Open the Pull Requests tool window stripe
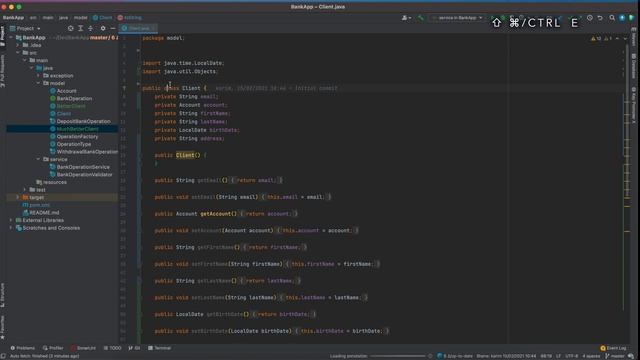 (2, 71)
